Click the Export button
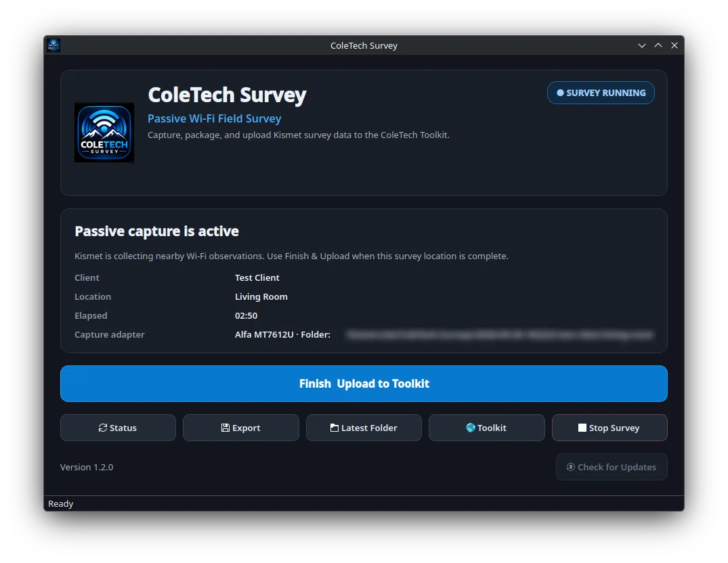 [241, 428]
